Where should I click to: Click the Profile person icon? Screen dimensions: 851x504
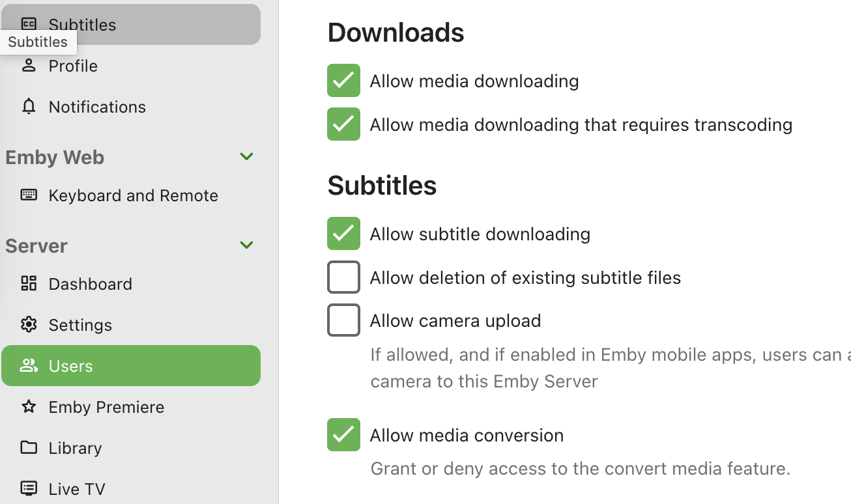click(x=29, y=65)
